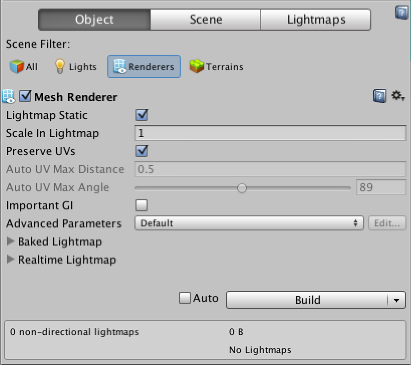The width and height of the screenshot is (411, 365).
Task: Filter the scene by Lights
Action: [x=75, y=67]
